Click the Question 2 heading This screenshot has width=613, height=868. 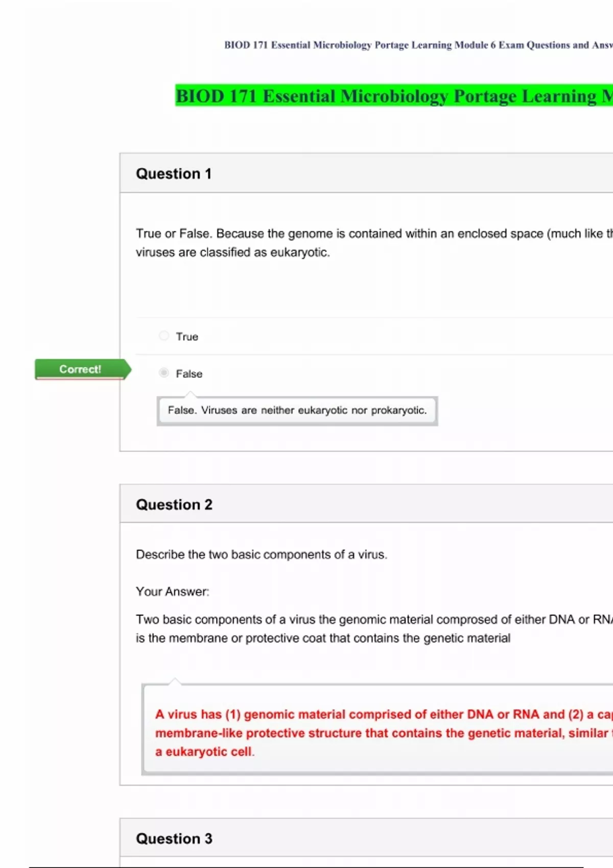pyautogui.click(x=174, y=504)
